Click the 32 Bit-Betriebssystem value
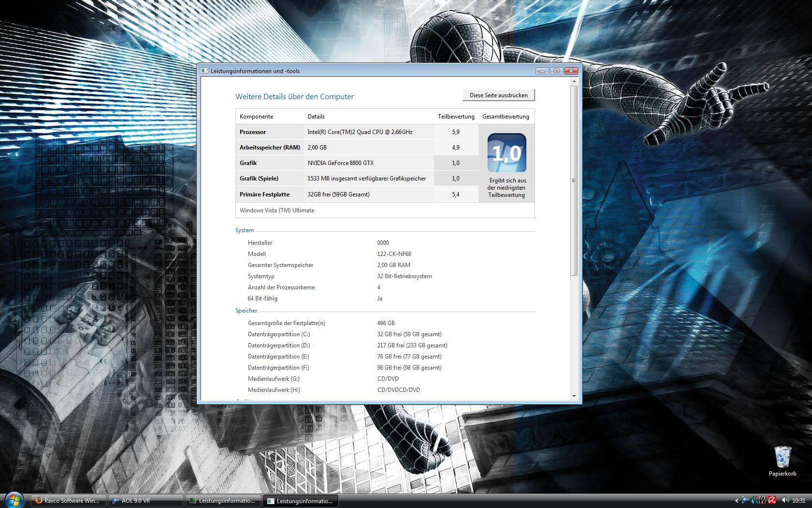 pos(405,276)
